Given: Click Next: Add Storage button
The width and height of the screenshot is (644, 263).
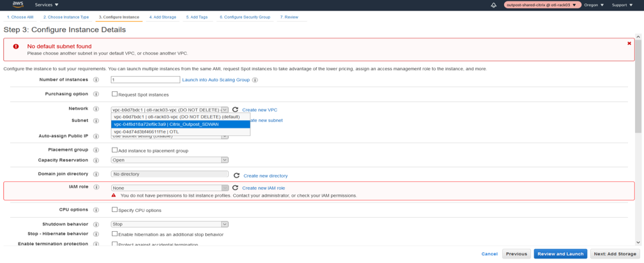Looking at the screenshot, I should [615, 254].
